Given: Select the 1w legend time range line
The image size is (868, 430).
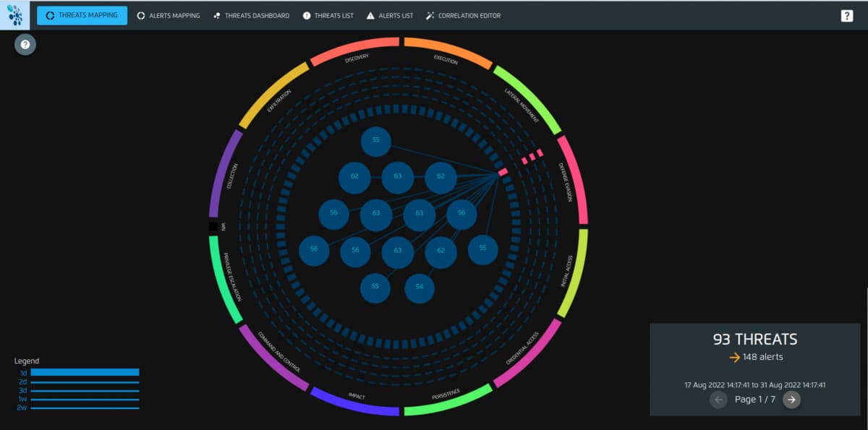Looking at the screenshot, I should tap(85, 400).
